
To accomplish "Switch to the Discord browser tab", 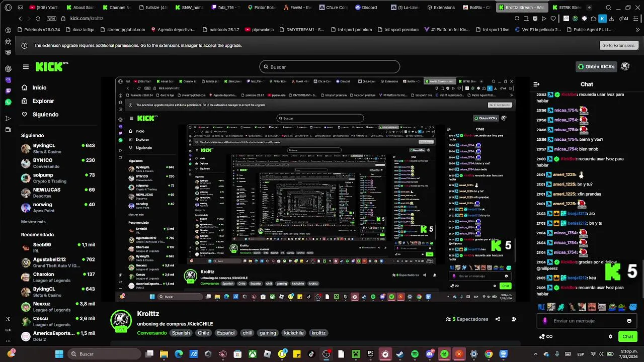I will (366, 8).
